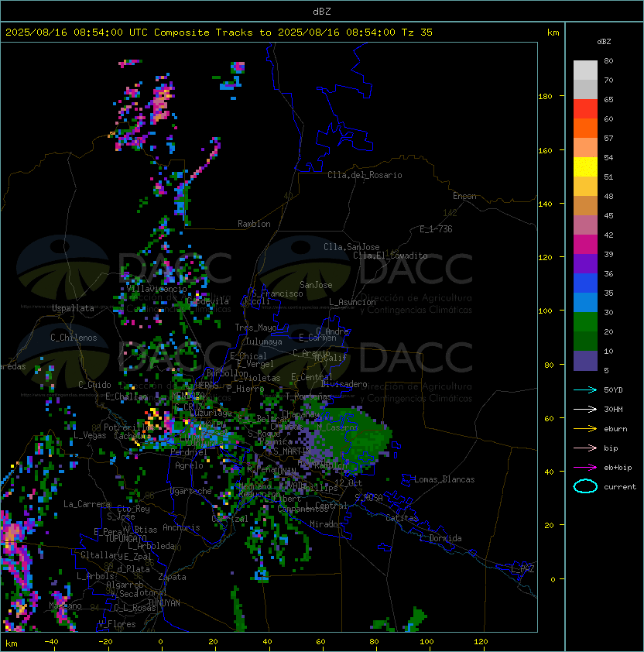Click the L_Dormida map label
Screen dimensions: 644x652
440,538
